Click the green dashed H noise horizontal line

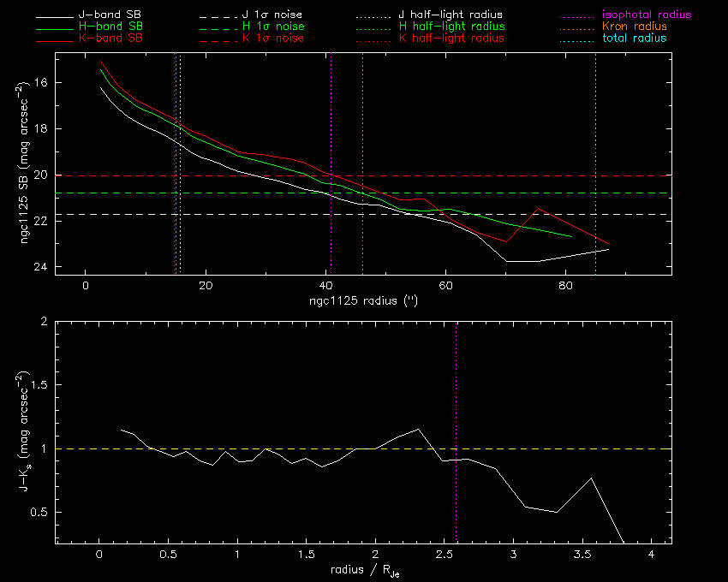(x=363, y=193)
